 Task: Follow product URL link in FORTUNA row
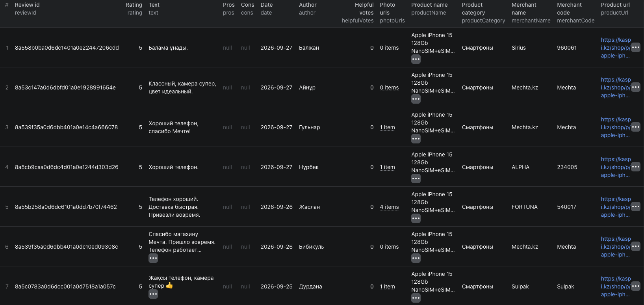(616, 207)
